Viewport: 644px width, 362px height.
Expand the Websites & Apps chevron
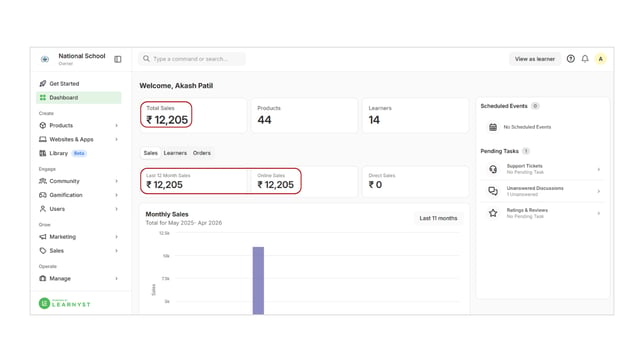pyautogui.click(x=117, y=139)
